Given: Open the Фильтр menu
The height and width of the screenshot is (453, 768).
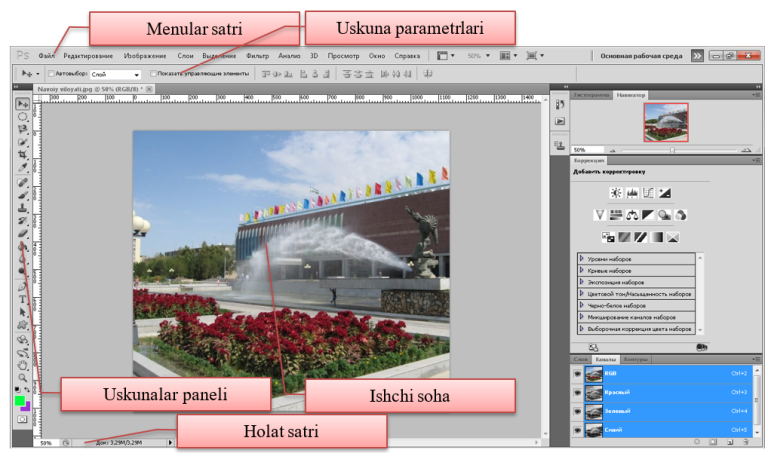Looking at the screenshot, I should [258, 56].
